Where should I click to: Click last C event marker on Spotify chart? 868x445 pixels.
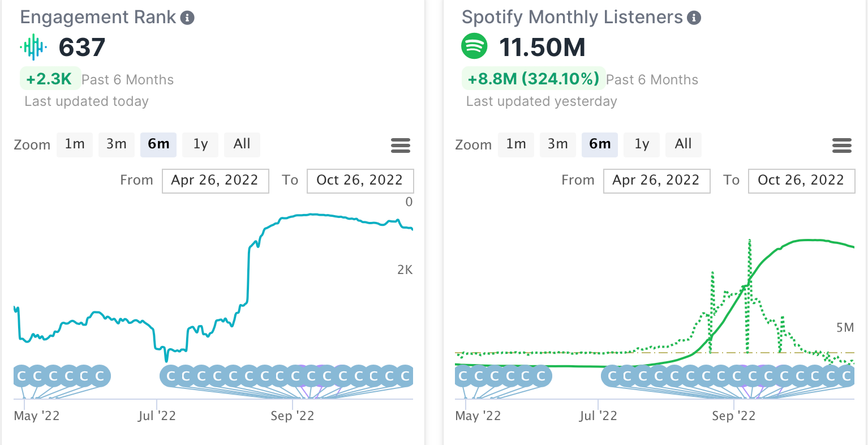click(x=846, y=376)
